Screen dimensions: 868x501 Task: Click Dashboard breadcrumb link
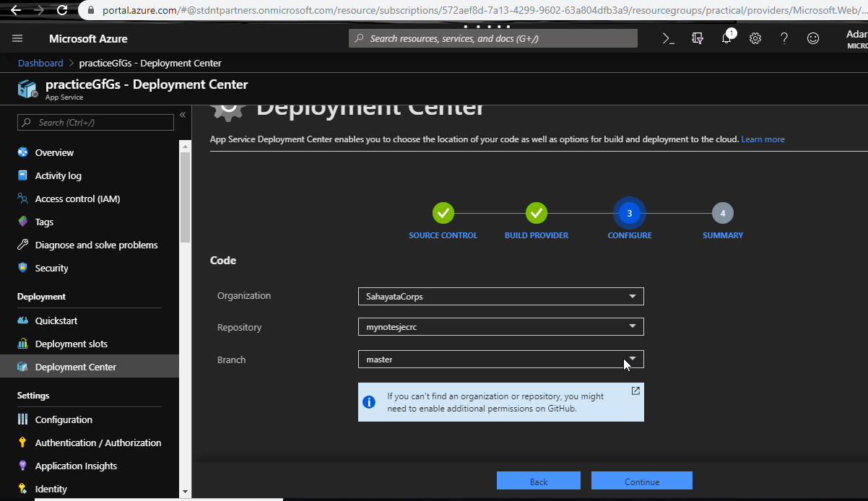point(40,63)
